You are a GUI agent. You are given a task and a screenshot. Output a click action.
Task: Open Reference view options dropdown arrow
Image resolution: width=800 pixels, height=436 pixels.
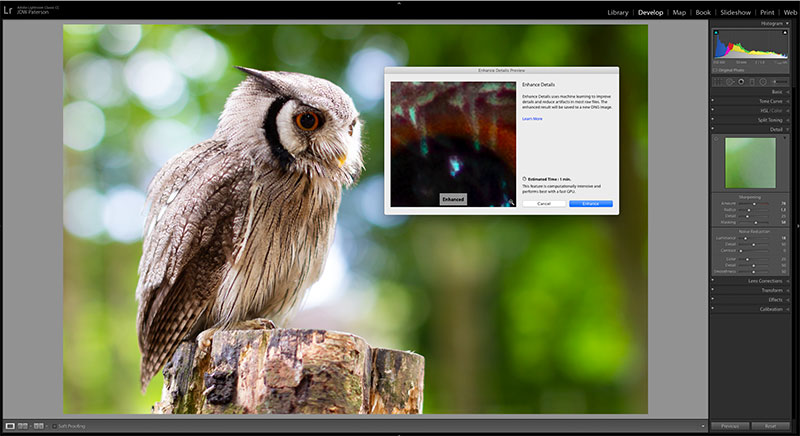[30, 426]
